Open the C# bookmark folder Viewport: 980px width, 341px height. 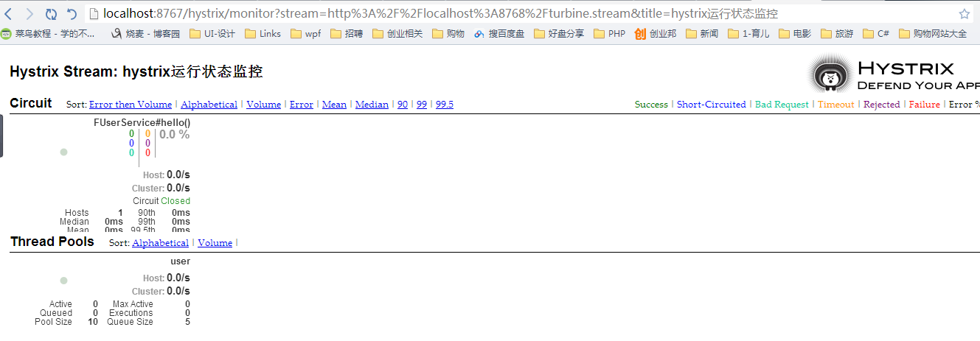(x=876, y=33)
